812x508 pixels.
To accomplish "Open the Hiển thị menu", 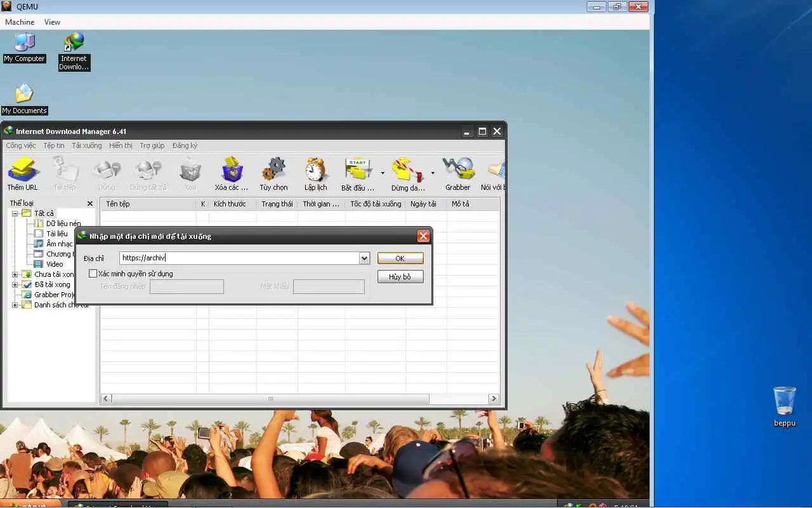I will [121, 145].
